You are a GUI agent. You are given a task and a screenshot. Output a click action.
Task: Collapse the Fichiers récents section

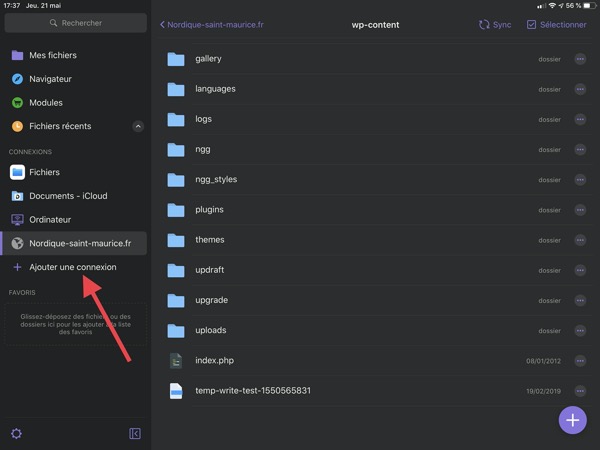138,126
